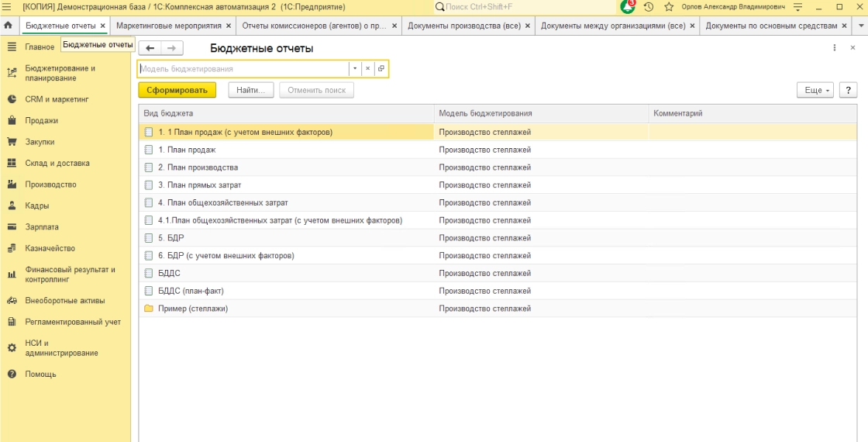Viewport: 868px width, 442px height.
Task: Close the Маркетинговые мероприятия tab
Action: pos(228,26)
